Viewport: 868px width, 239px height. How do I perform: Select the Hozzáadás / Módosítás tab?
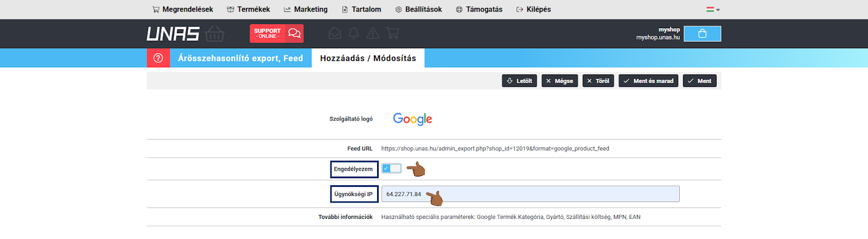pos(368,58)
